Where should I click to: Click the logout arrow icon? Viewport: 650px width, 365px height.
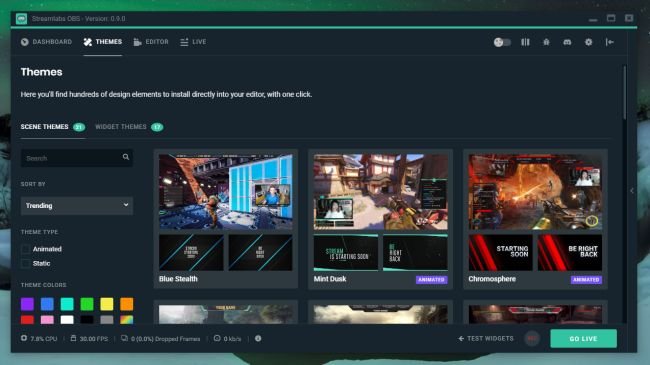coord(609,42)
